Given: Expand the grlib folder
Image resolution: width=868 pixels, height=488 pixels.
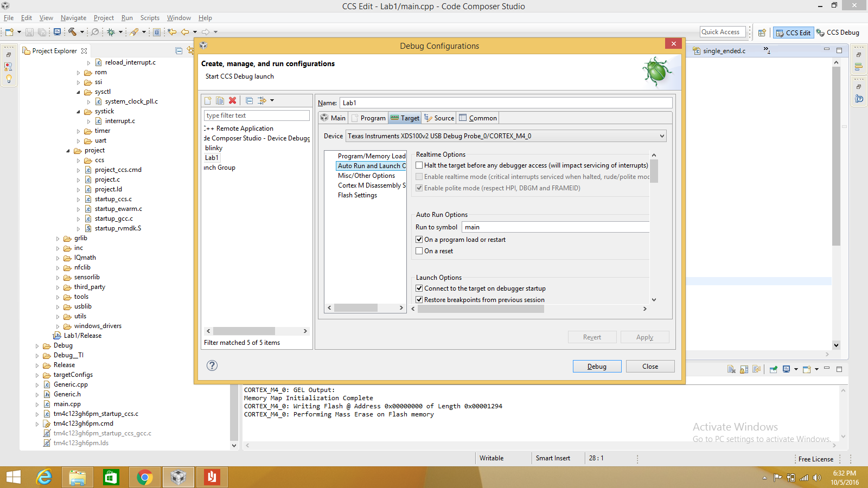Looking at the screenshot, I should tap(58, 239).
